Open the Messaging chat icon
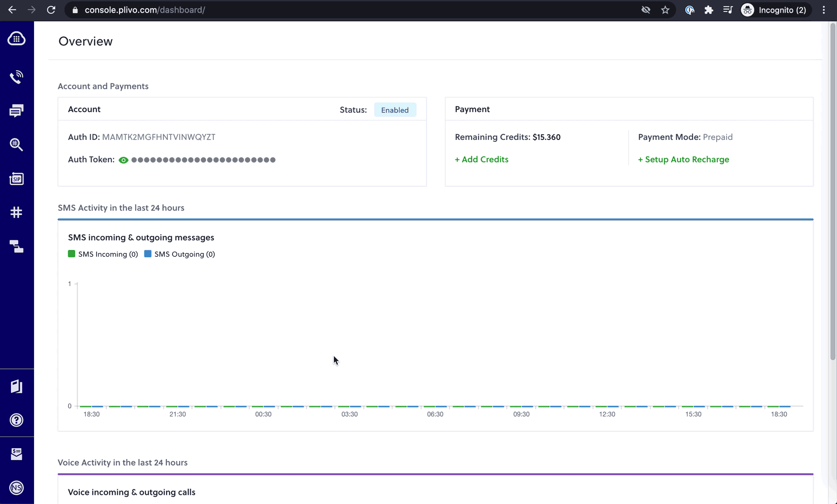Image resolution: width=837 pixels, height=504 pixels. (16, 111)
